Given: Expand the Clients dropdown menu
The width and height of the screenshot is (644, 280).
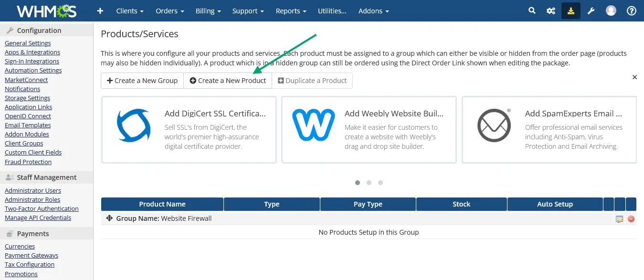Looking at the screenshot, I should coord(130,10).
